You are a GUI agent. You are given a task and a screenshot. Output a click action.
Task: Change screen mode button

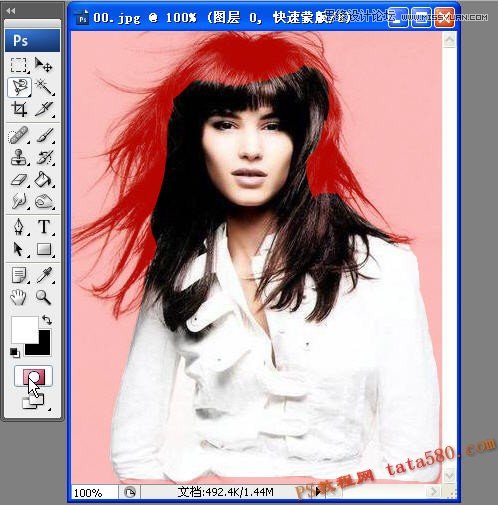[33, 401]
